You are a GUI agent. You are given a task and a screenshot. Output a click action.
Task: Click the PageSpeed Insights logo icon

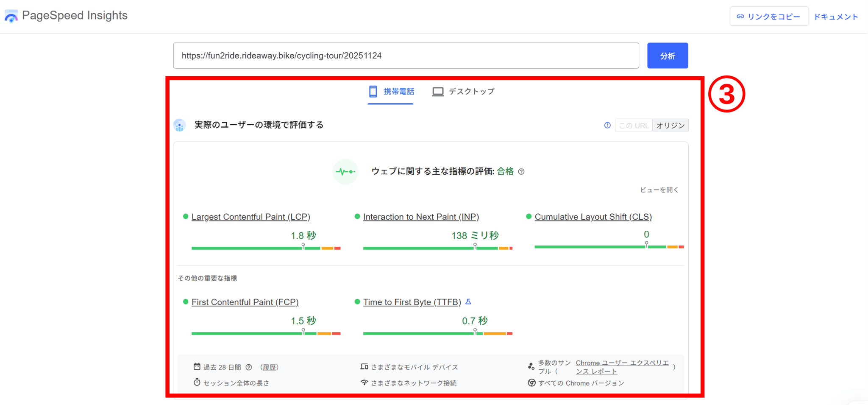(11, 16)
